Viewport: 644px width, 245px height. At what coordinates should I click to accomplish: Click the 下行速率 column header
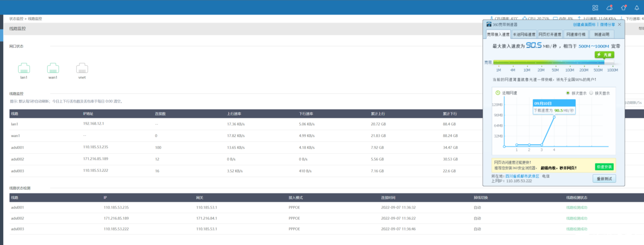click(305, 113)
